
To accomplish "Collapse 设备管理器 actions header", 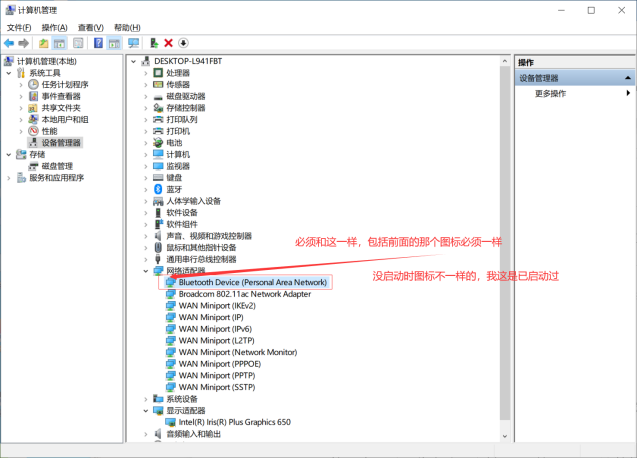I will (628, 78).
